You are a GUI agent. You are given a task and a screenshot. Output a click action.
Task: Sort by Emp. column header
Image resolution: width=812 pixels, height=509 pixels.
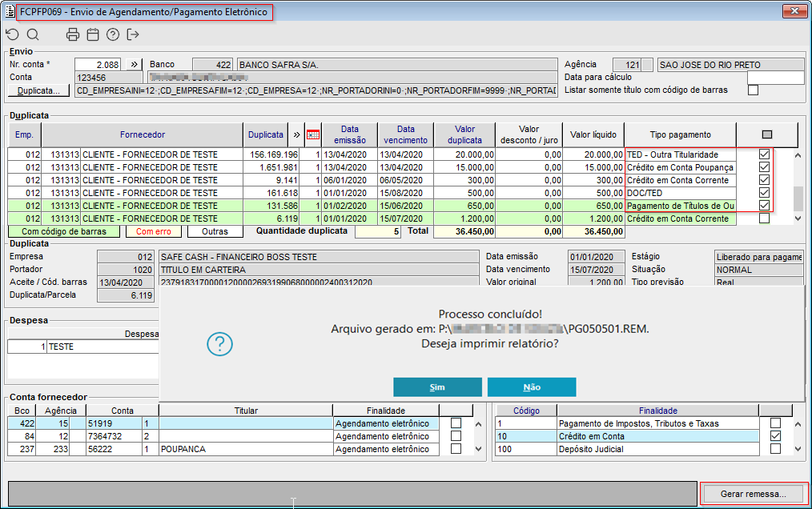click(24, 134)
